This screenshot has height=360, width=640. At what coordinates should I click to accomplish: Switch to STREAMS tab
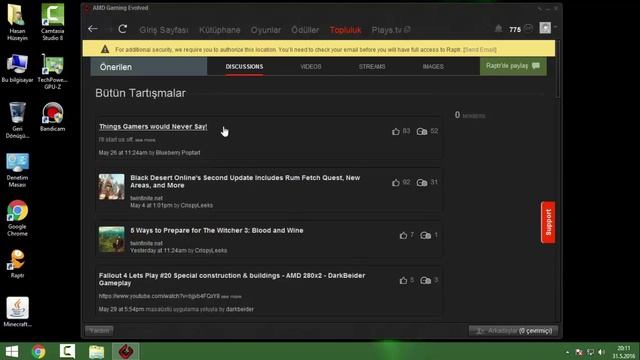pyautogui.click(x=372, y=67)
